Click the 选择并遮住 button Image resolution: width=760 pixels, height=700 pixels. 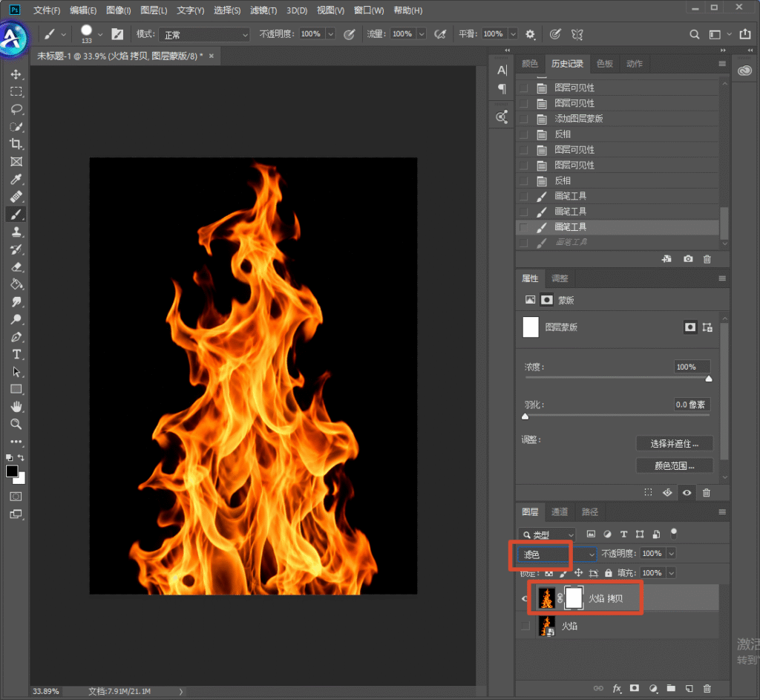coord(674,444)
